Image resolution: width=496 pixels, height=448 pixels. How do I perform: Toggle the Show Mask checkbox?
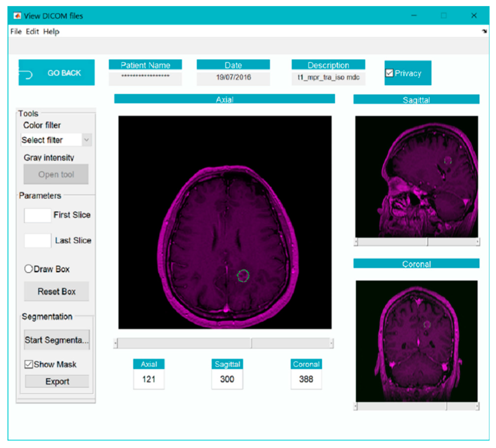[x=28, y=364]
